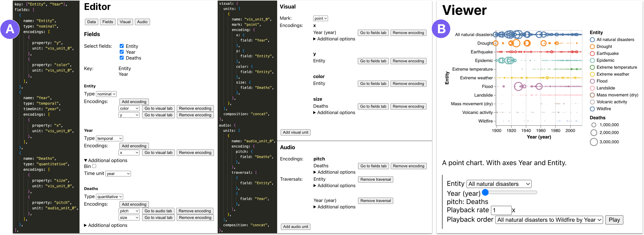Switch to the Visual tab
This screenshot has width=644, height=235.
(125, 22)
